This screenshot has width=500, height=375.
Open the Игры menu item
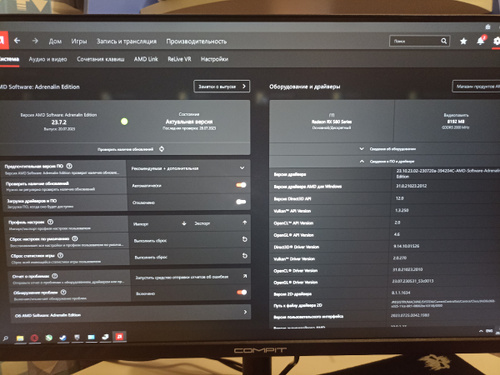tap(79, 41)
